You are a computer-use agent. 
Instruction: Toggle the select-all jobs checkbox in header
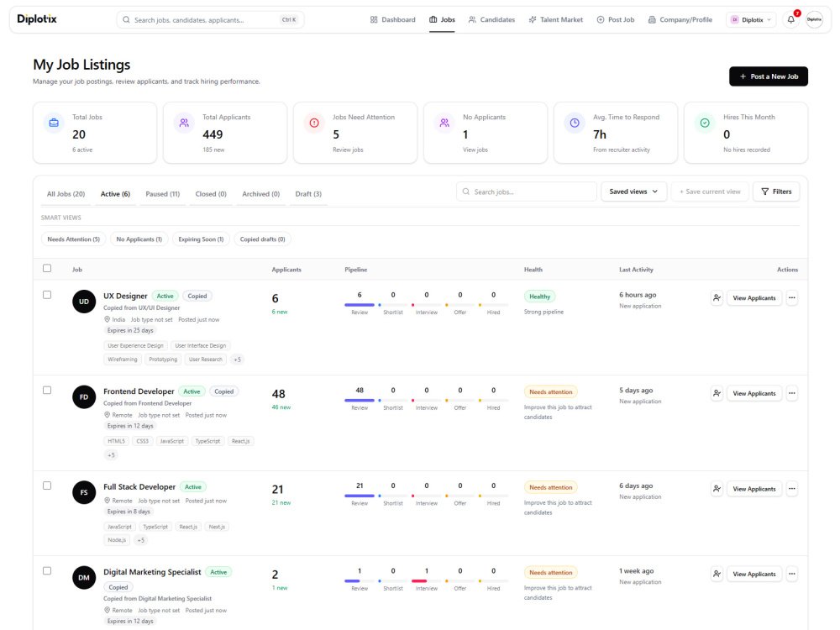[47, 269]
